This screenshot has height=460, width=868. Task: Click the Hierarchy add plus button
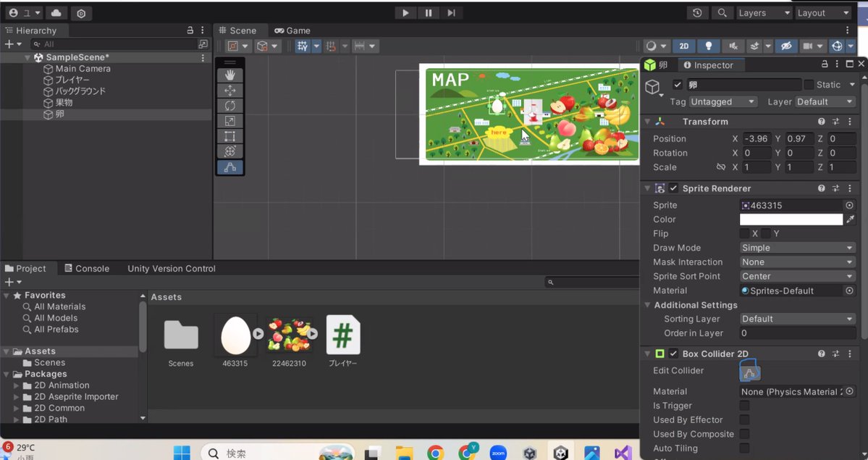9,43
